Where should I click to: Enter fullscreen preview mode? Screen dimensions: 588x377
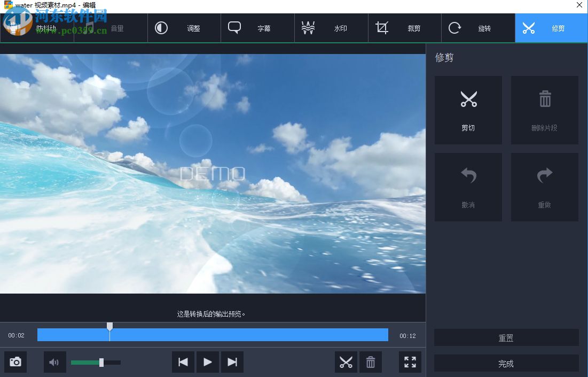(410, 362)
